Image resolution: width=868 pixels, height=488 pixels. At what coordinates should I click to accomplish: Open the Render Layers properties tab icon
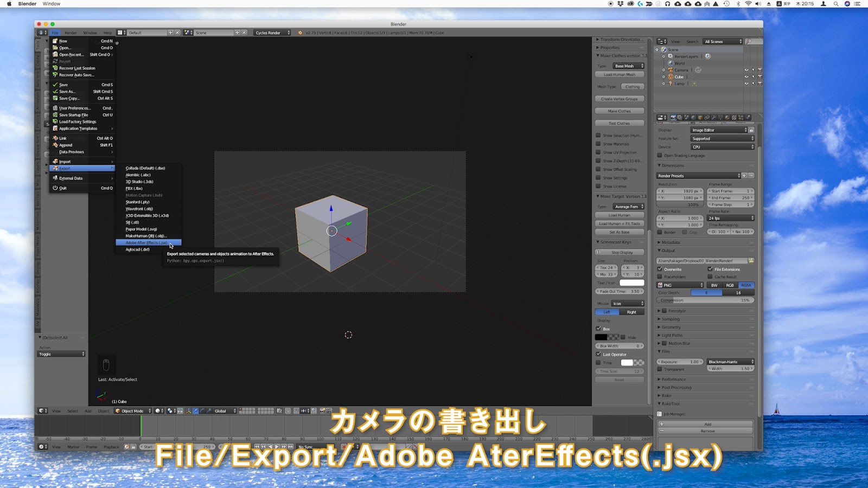click(x=680, y=117)
